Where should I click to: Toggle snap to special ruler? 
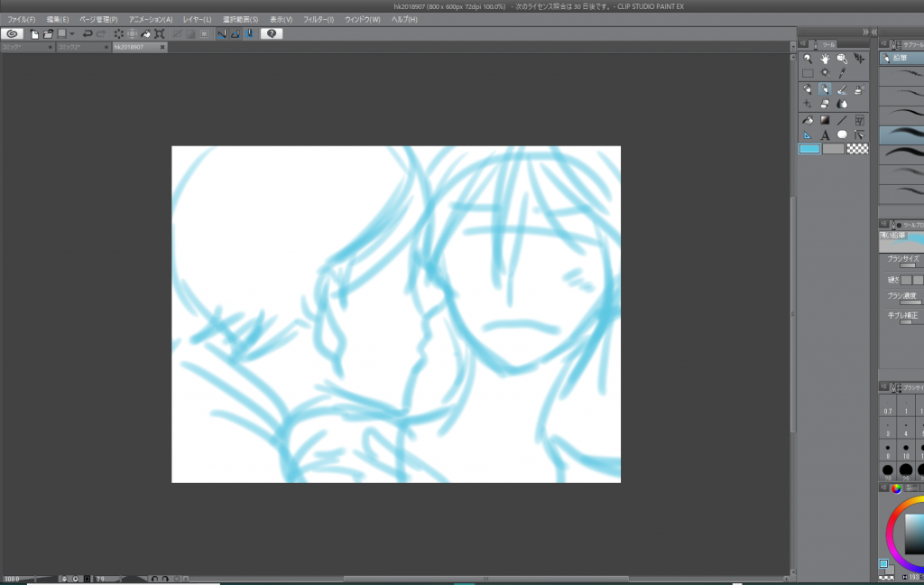click(x=235, y=33)
